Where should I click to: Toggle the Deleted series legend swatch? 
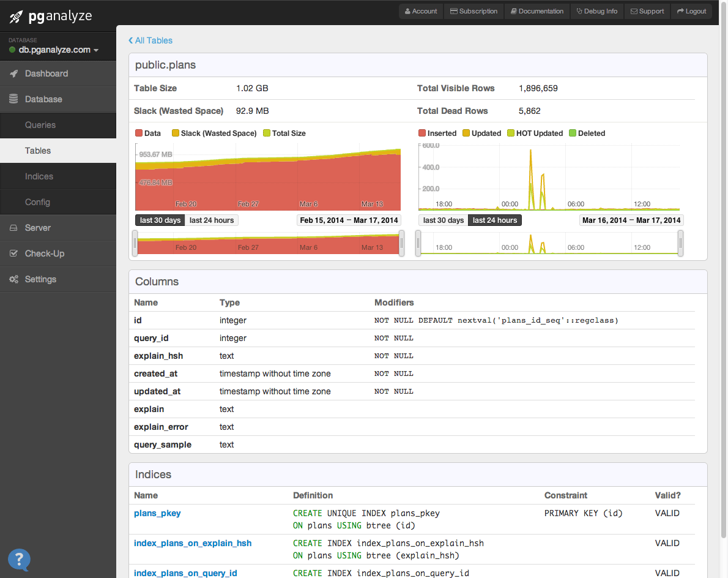[x=573, y=133]
